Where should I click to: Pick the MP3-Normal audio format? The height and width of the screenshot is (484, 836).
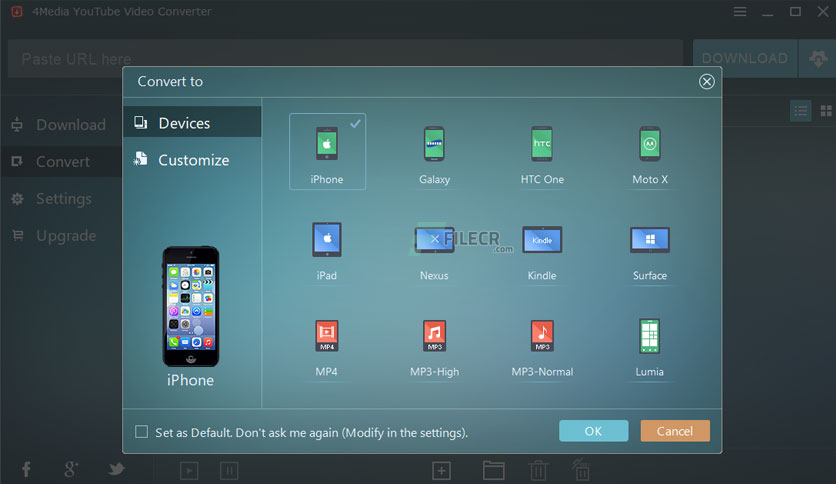point(542,348)
